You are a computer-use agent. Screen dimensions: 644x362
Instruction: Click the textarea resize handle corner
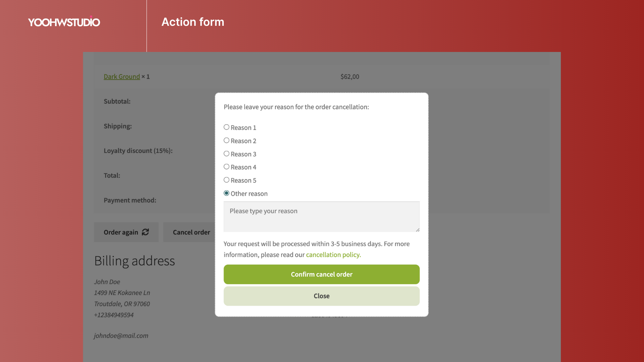(x=418, y=230)
